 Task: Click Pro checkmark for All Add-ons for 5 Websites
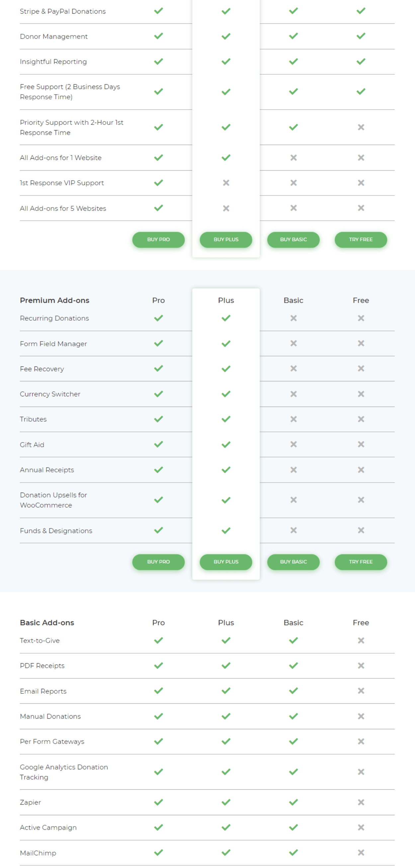click(158, 207)
